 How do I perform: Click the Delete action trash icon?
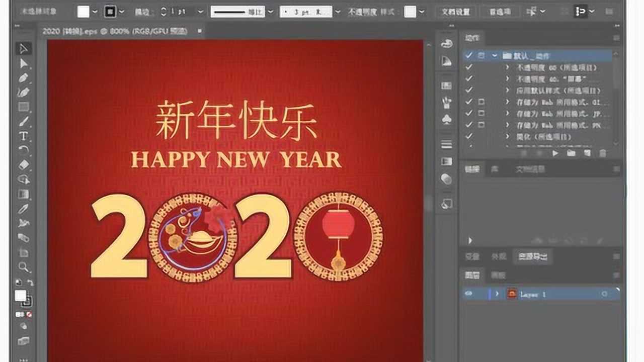click(x=603, y=153)
